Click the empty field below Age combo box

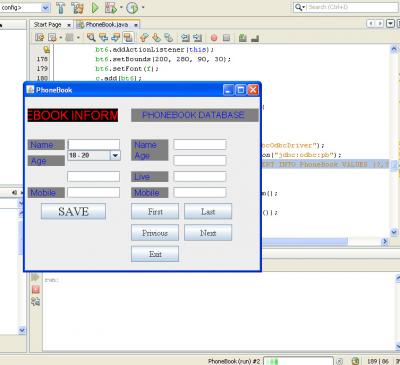point(94,176)
